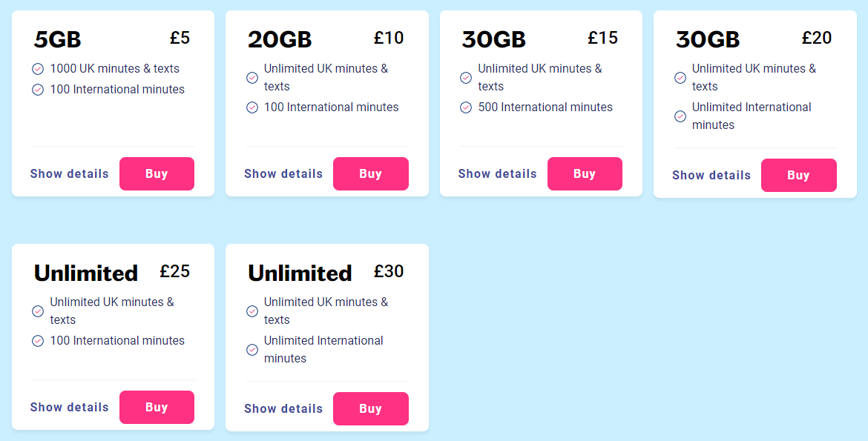Show details for the 30GB £15 plan
The width and height of the screenshot is (868, 441).
[x=498, y=174]
